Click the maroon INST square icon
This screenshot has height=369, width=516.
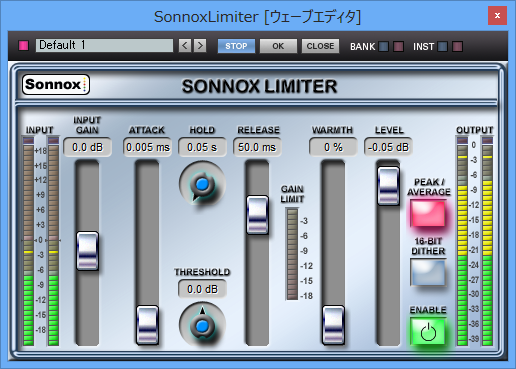tap(457, 47)
